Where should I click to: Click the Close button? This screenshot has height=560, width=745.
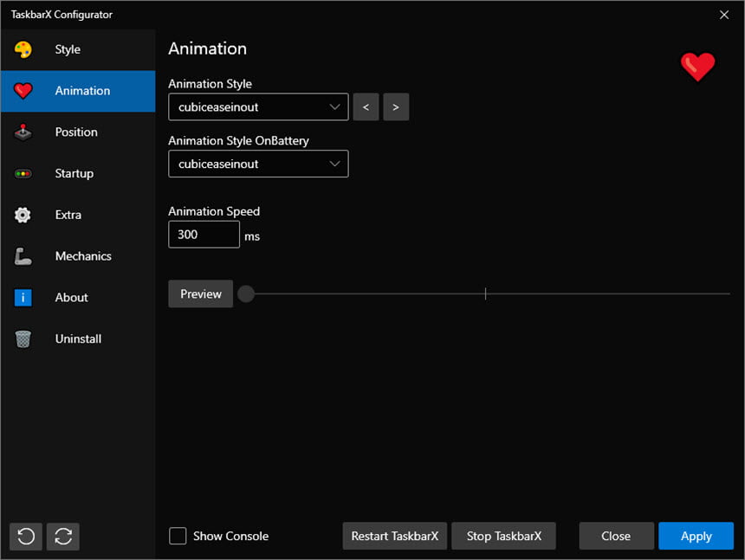616,536
